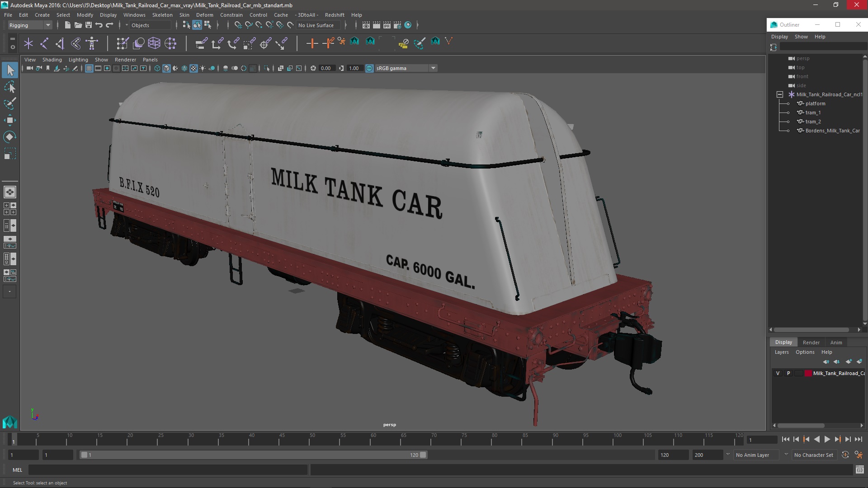The image size is (868, 488).
Task: Select tram_1 node in Outliner
Action: 813,113
